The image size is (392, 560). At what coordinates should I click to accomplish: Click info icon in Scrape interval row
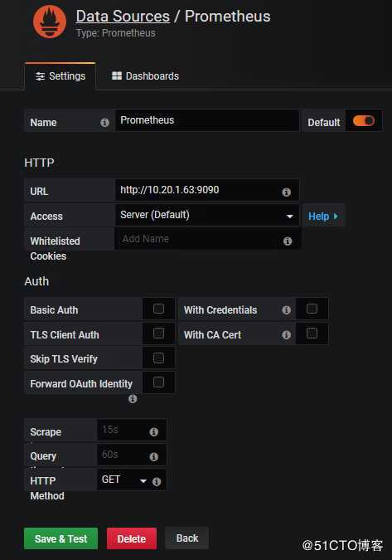coord(153,431)
